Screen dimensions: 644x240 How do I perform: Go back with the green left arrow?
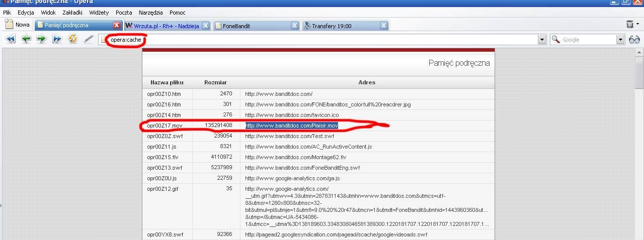click(26, 39)
